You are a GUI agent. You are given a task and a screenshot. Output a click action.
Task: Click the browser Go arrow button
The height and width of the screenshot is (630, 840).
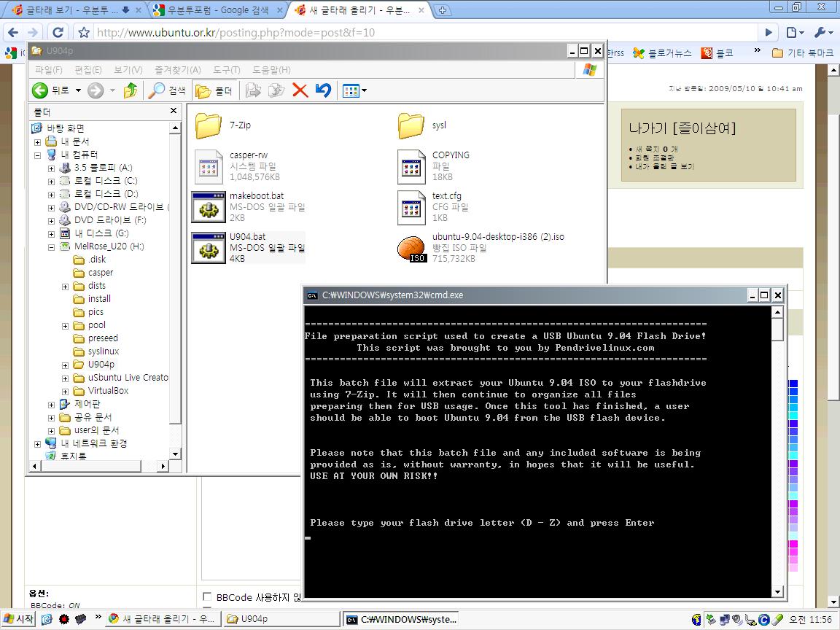tap(769, 32)
